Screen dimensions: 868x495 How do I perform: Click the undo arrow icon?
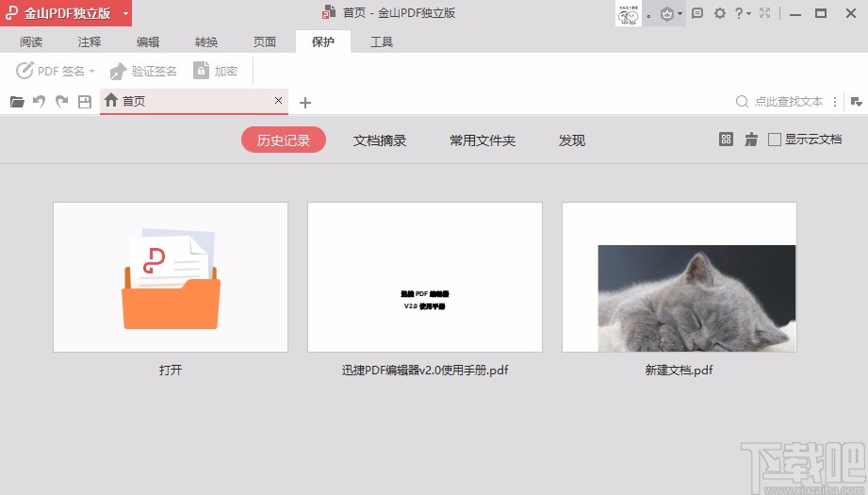pyautogui.click(x=39, y=102)
